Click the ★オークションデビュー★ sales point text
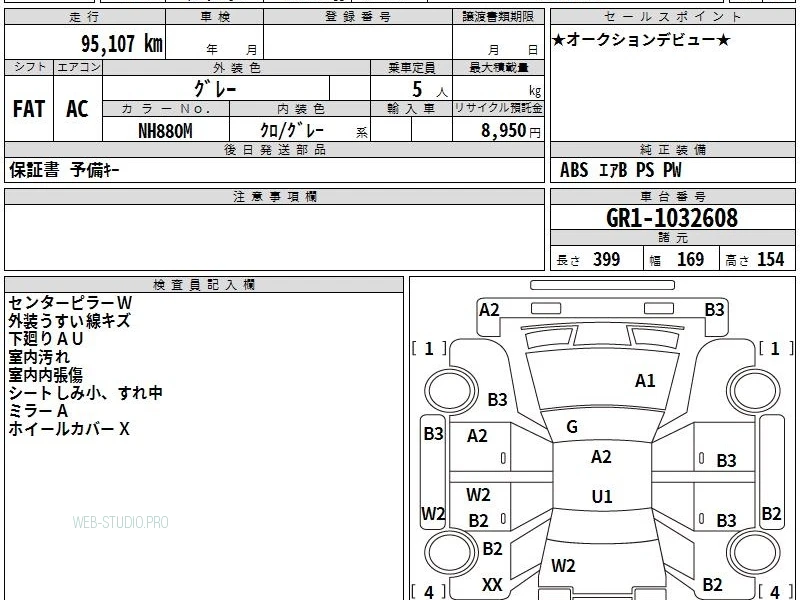 click(641, 40)
